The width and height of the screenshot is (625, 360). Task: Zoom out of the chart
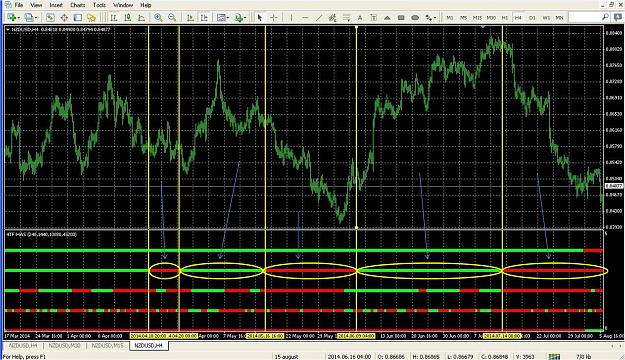[172, 18]
